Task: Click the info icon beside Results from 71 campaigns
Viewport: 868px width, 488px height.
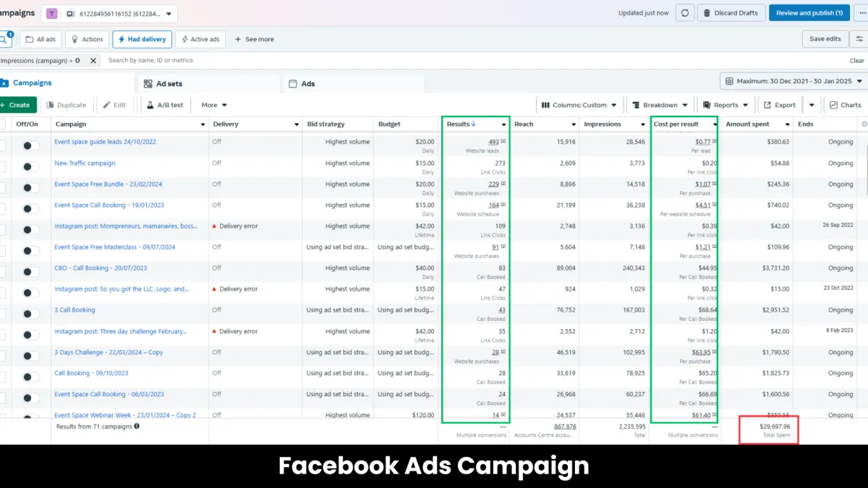Action: 137,427
